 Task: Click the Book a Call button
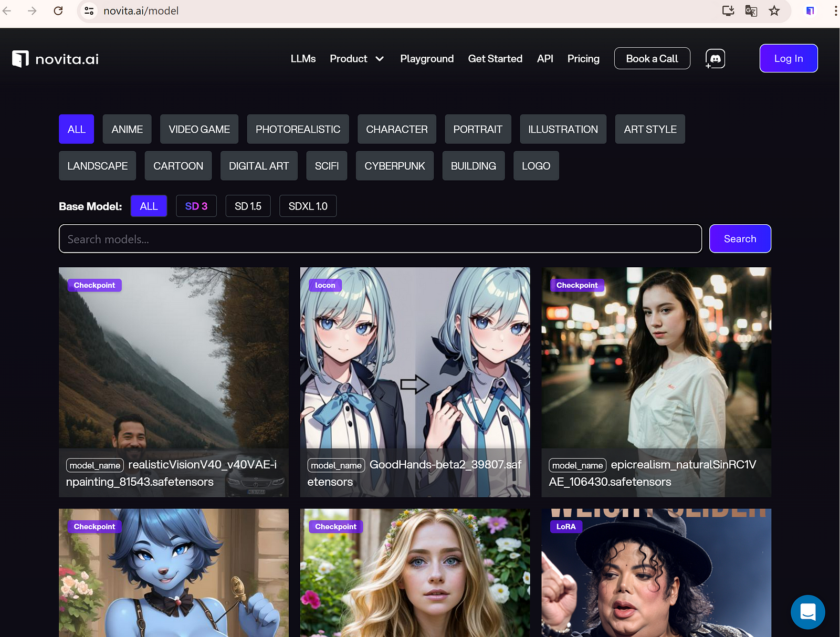652,59
